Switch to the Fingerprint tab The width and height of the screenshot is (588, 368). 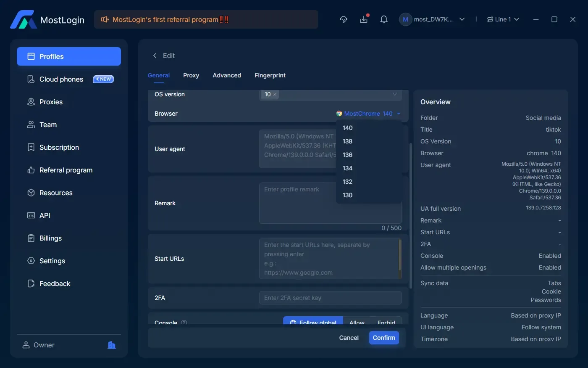pos(270,75)
